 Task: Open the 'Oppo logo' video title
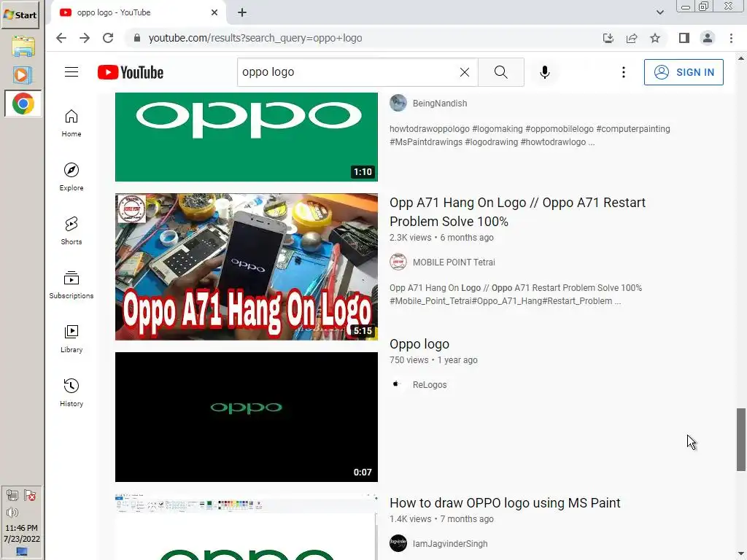click(419, 344)
